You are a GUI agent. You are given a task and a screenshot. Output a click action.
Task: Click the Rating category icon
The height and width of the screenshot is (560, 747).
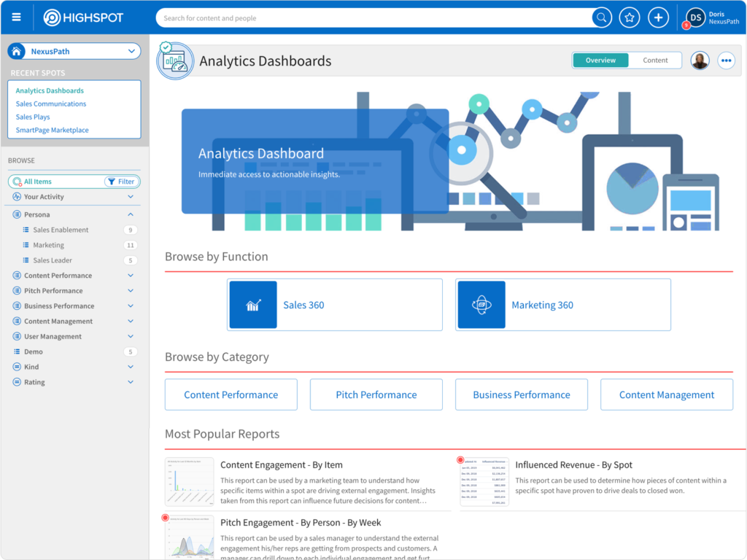coord(17,382)
